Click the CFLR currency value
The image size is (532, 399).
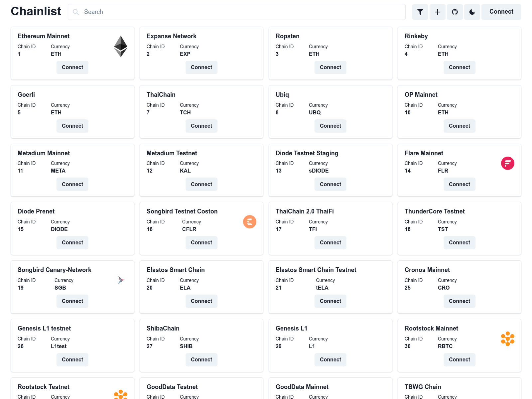[189, 229]
